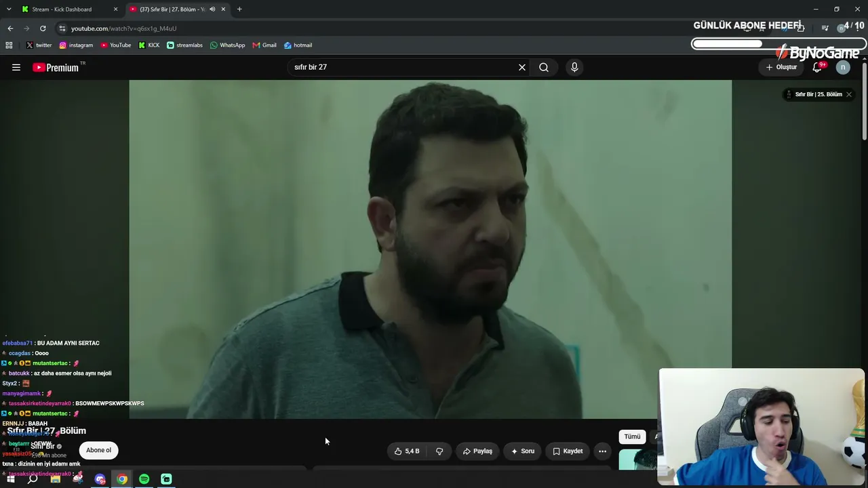Open the twitter bookmark
Screen dimensions: 868x488
[39, 45]
